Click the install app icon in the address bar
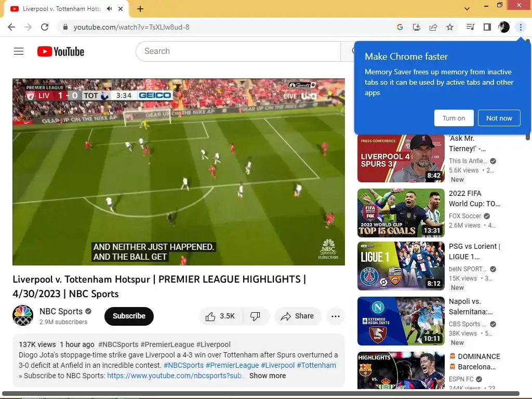532x399 pixels. click(416, 27)
